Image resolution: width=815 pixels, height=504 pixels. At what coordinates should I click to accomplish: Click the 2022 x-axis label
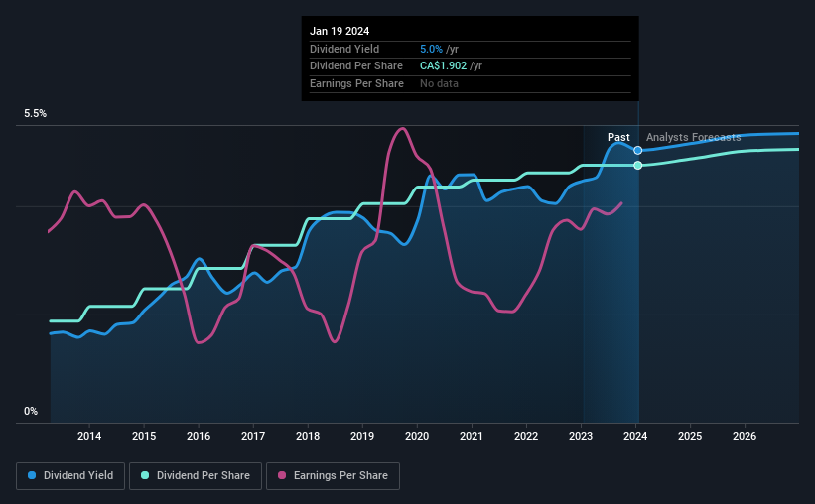click(526, 436)
